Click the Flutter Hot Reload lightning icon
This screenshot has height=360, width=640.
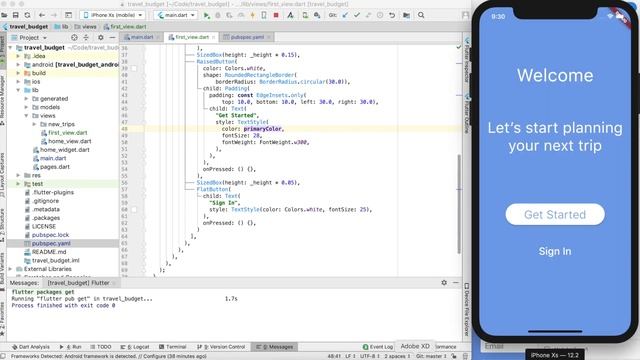click(252, 15)
